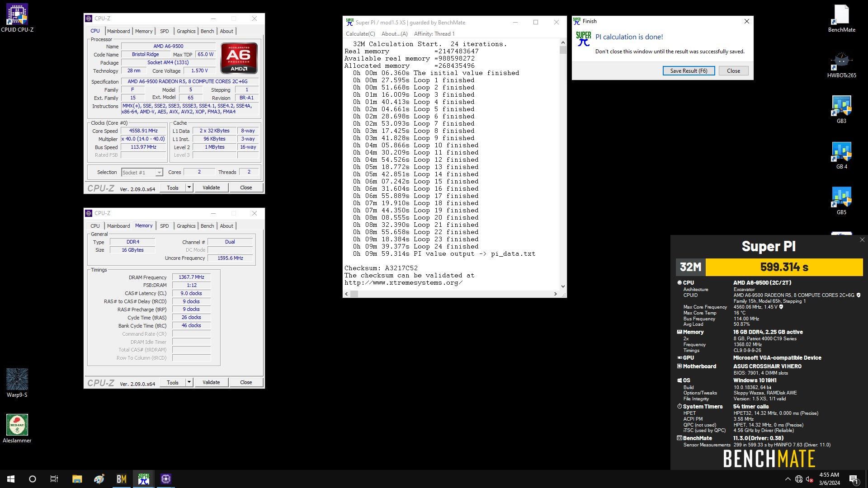
Task: Click Super PI horizontal scrollbar right arrow
Action: [x=556, y=294]
